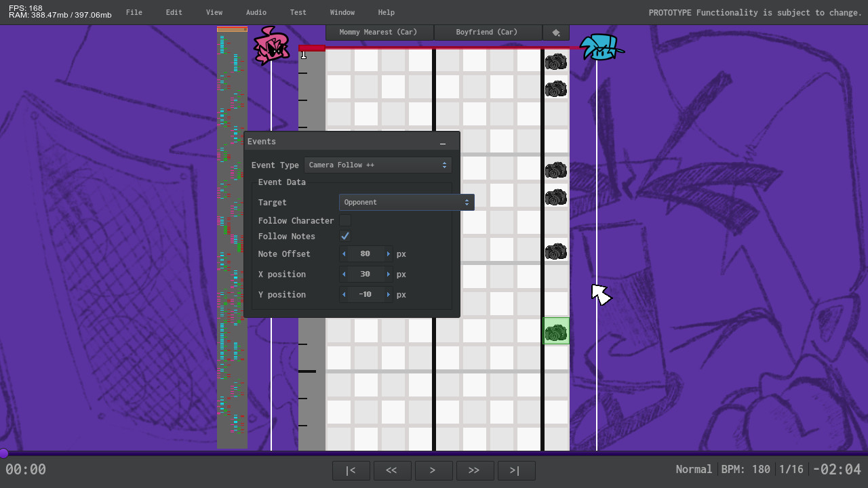Click Mommy Mearest's character icon
The width and height of the screenshot is (868, 488).
[x=271, y=46]
